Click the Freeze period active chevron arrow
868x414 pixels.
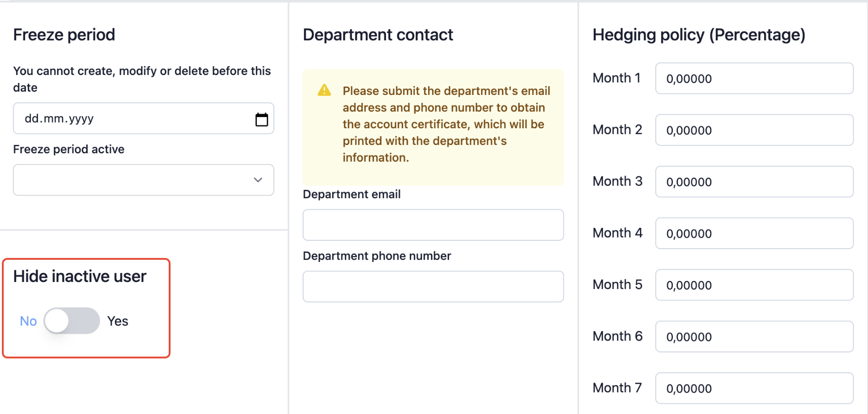click(258, 180)
